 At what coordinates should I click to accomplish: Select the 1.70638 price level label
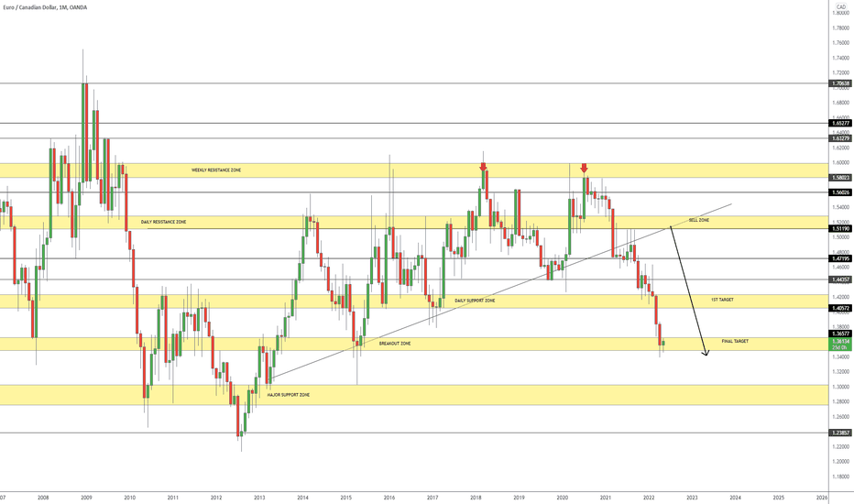tap(840, 84)
